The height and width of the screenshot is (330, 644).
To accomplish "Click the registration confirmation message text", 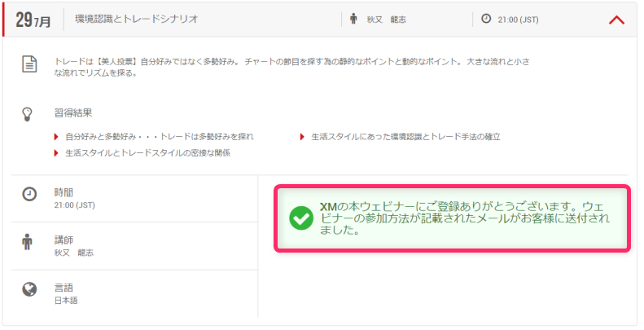I will point(465,218).
